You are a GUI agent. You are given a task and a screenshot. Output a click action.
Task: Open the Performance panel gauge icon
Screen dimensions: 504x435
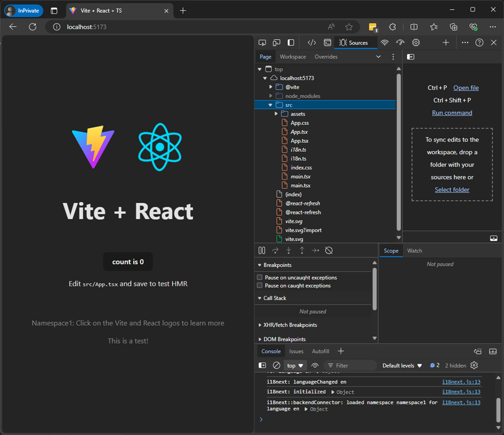click(400, 42)
